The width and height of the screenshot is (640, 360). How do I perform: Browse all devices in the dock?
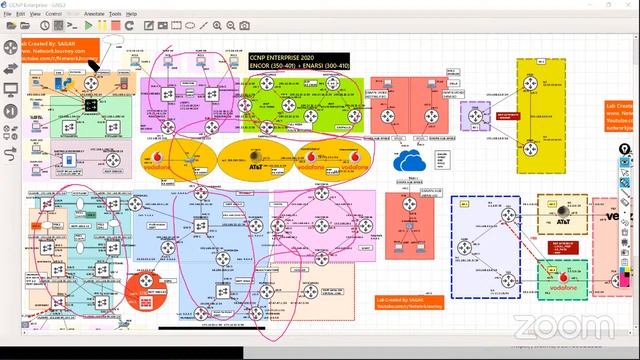[11, 133]
